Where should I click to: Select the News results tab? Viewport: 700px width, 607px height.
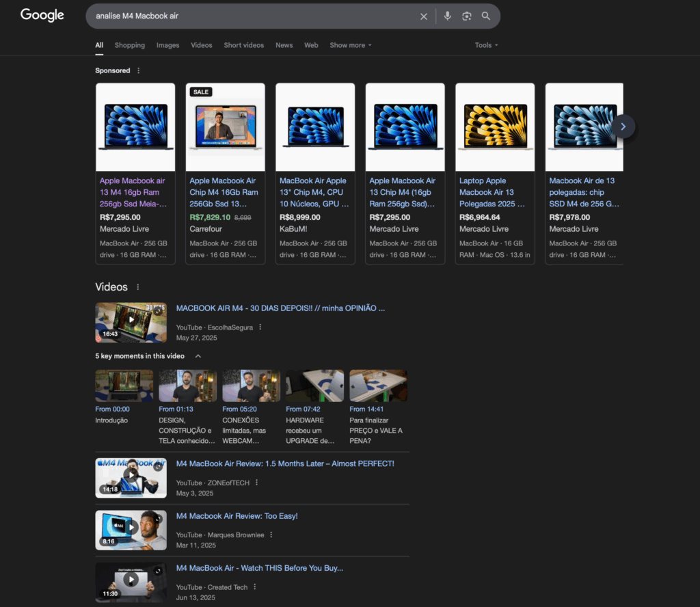click(x=284, y=45)
